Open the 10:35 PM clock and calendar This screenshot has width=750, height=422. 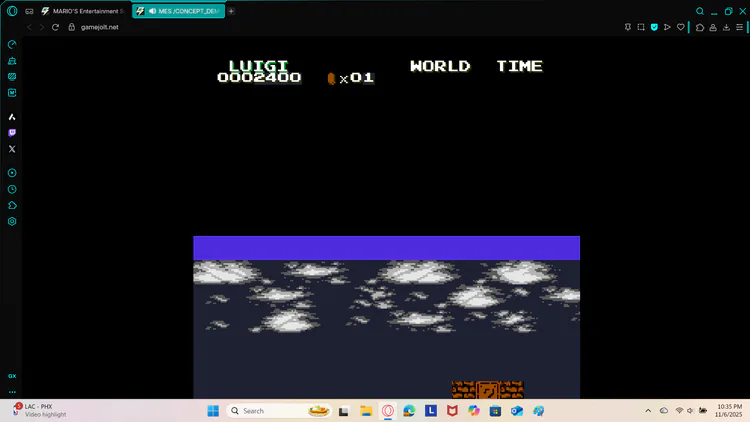(729, 411)
